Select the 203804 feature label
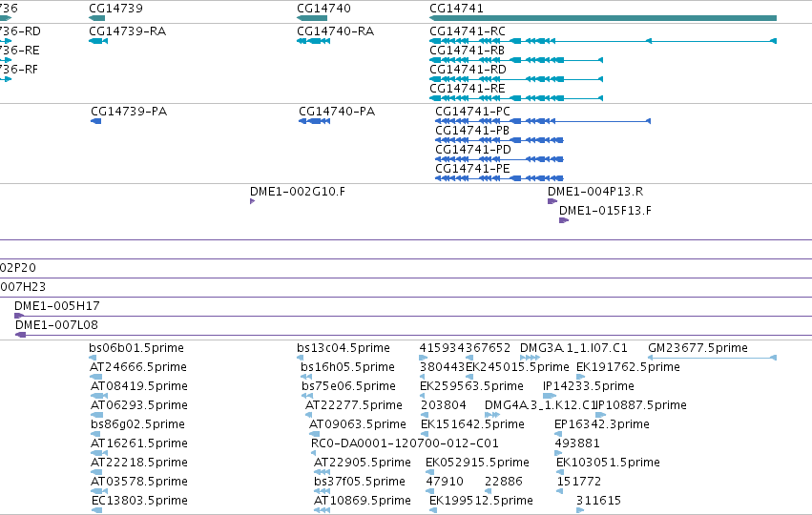 (444, 405)
